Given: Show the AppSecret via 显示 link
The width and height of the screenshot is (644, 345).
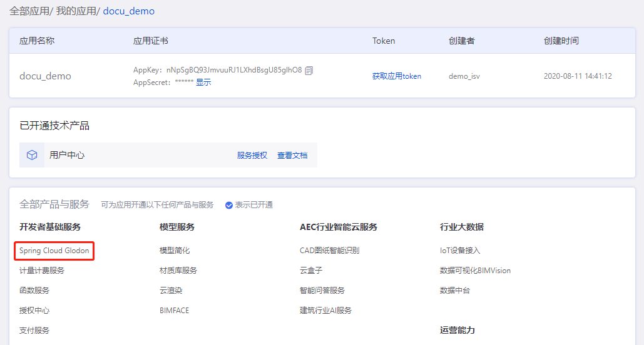Looking at the screenshot, I should click(203, 82).
